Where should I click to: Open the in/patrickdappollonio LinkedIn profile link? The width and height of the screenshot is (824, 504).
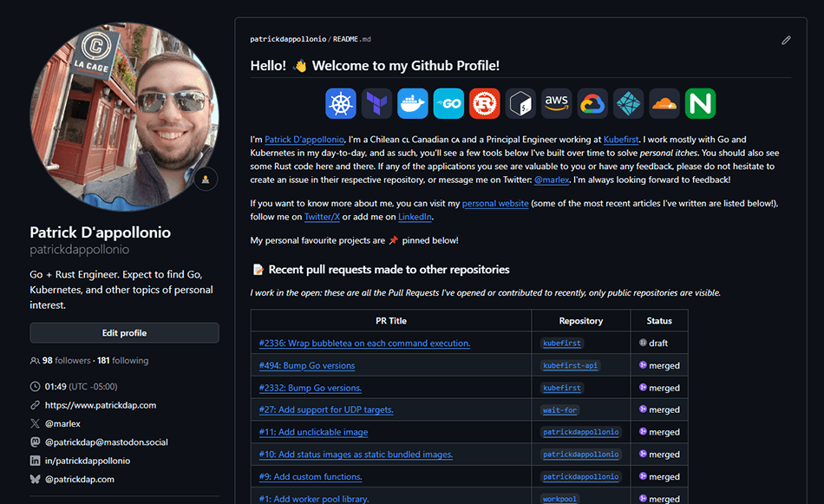(88, 461)
